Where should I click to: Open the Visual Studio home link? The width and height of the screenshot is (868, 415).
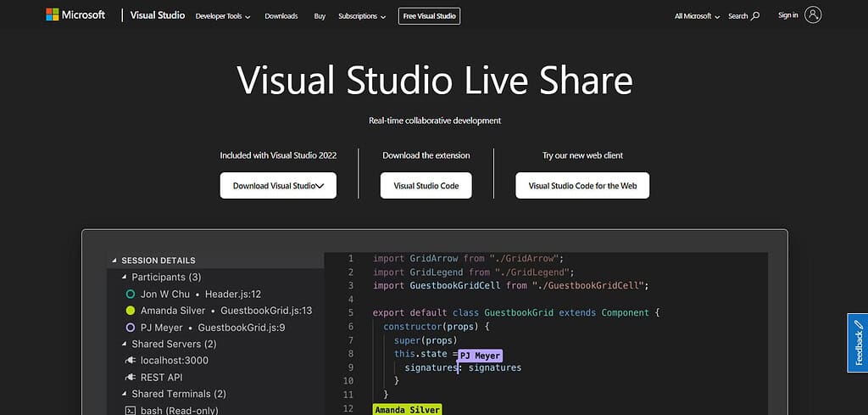click(x=157, y=15)
